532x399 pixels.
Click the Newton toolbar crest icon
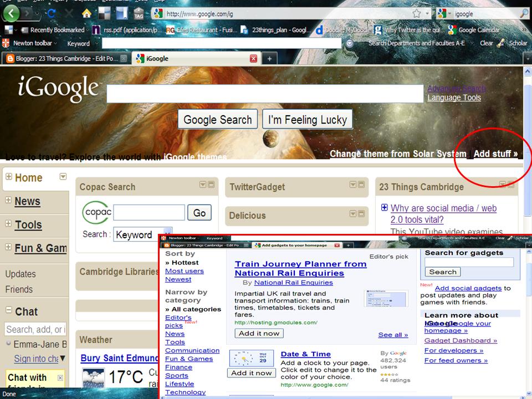pos(6,43)
